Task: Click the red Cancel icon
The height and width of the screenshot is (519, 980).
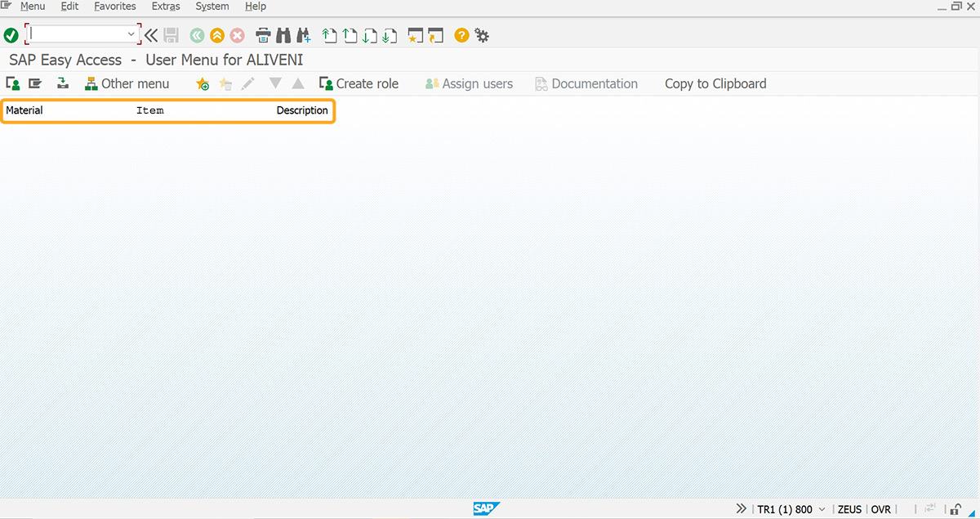Action: coord(238,35)
